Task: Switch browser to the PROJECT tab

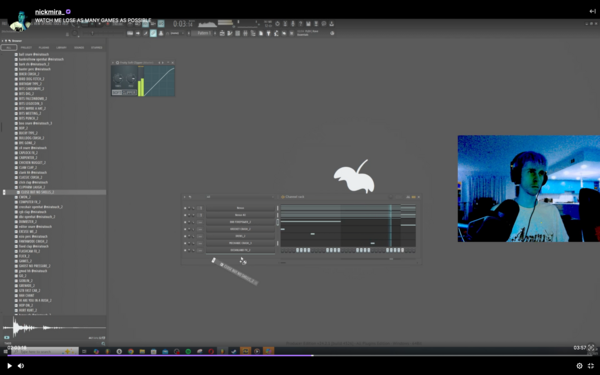Action: (26, 47)
